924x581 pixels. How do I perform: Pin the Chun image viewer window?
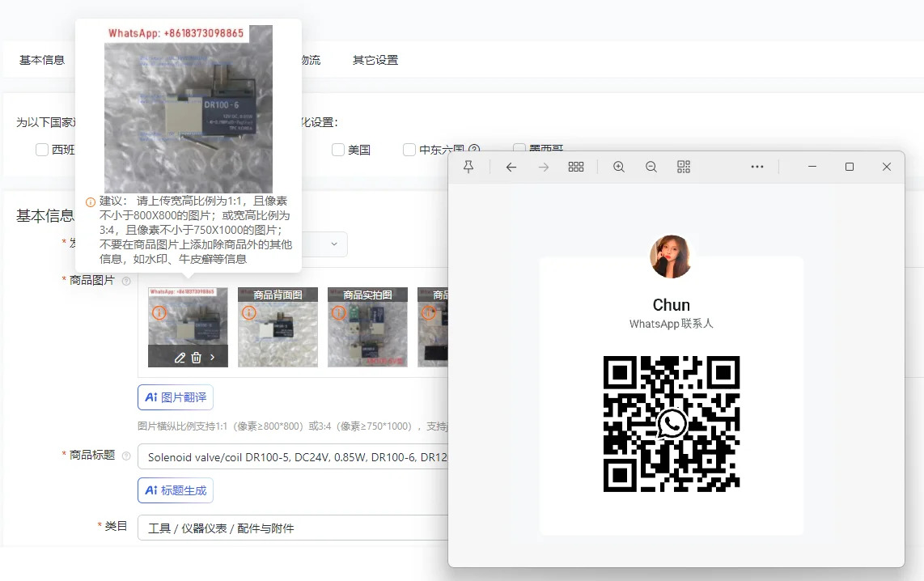468,167
